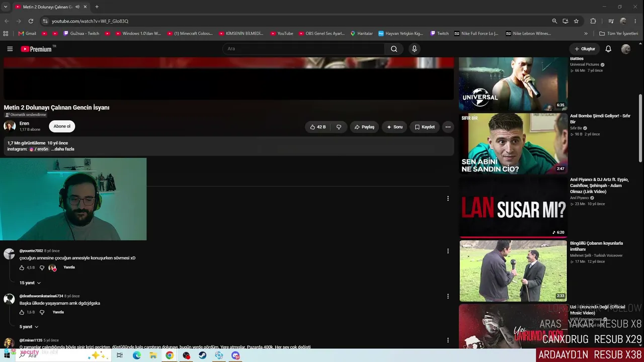
Task: Open the Universal Pictures video thumbnail
Action: click(x=513, y=84)
